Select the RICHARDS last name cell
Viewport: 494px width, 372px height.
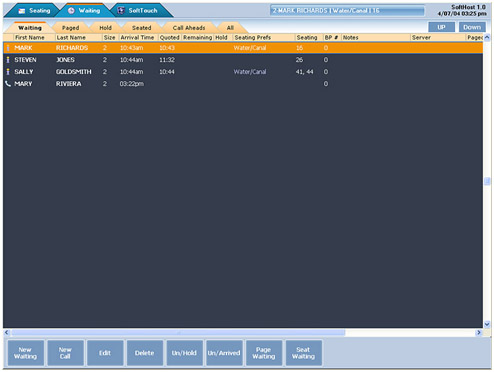72,48
